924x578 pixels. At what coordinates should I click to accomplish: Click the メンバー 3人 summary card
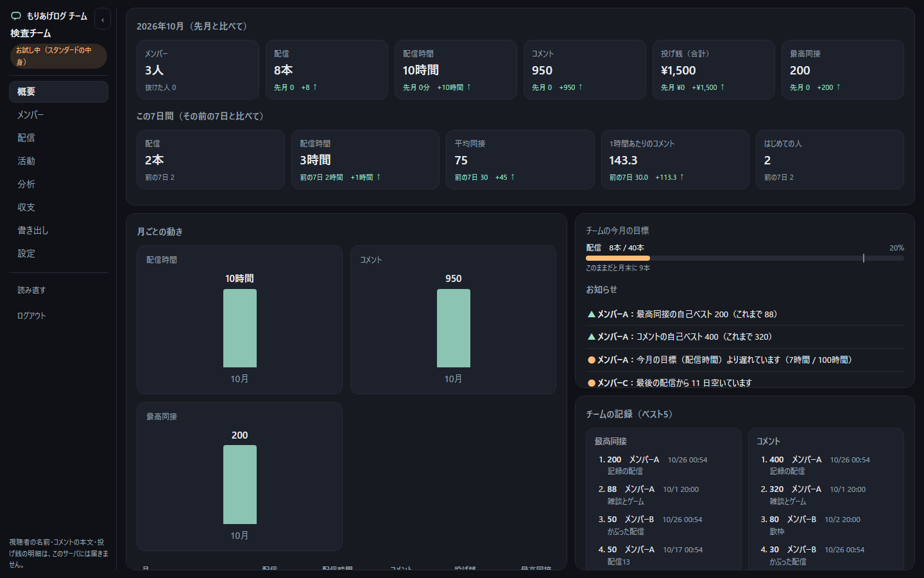point(198,69)
